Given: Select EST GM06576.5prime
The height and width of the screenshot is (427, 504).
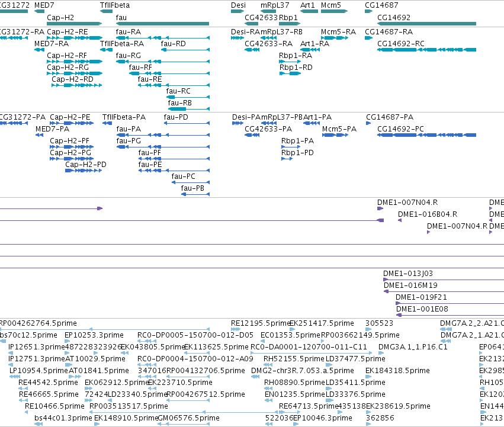Looking at the screenshot, I should click(x=184, y=424).
